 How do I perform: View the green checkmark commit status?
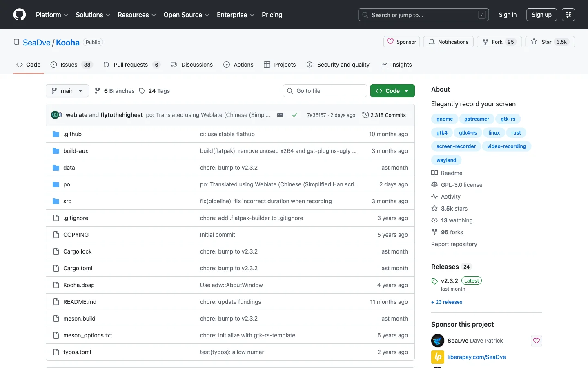tap(294, 115)
